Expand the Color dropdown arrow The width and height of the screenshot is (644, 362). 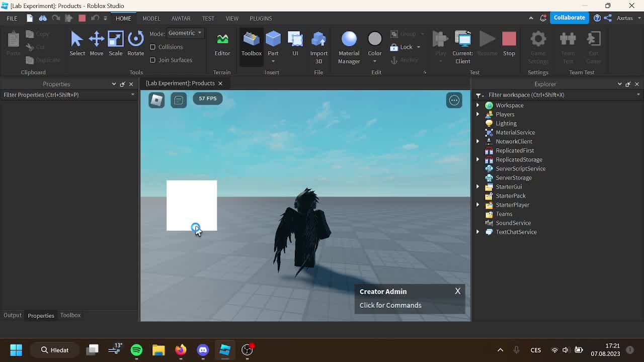(375, 61)
